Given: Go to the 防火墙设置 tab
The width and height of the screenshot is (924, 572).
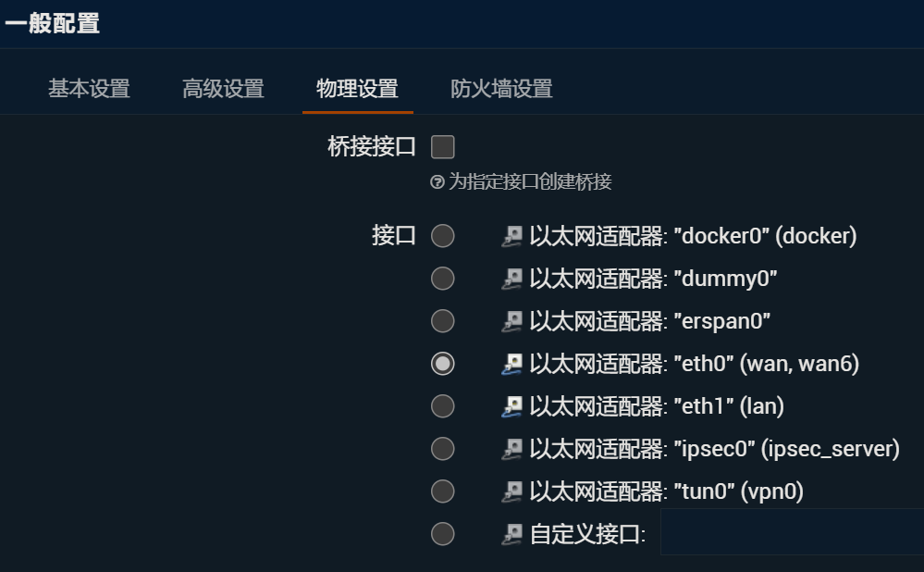Looking at the screenshot, I should pyautogui.click(x=501, y=89).
